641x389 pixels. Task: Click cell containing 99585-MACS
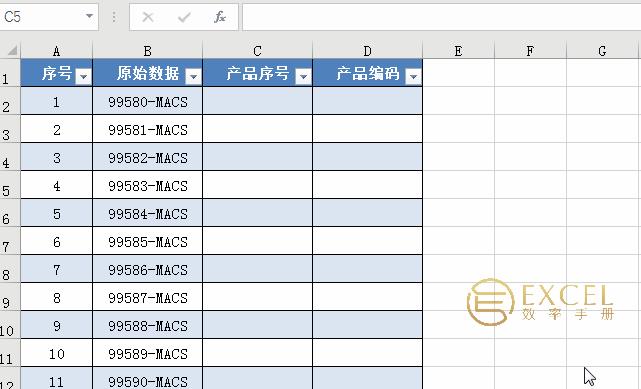[x=148, y=241]
